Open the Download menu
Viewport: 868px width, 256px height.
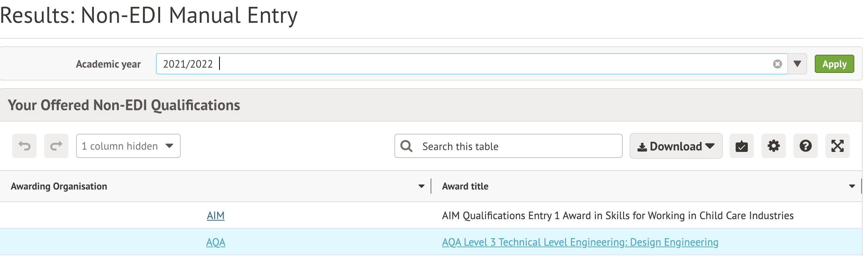click(676, 146)
